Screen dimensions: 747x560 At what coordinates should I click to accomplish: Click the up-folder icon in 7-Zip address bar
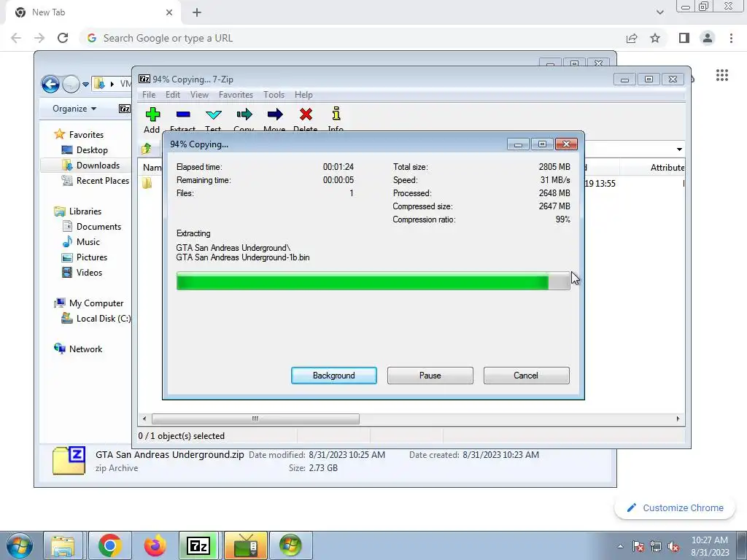click(146, 149)
